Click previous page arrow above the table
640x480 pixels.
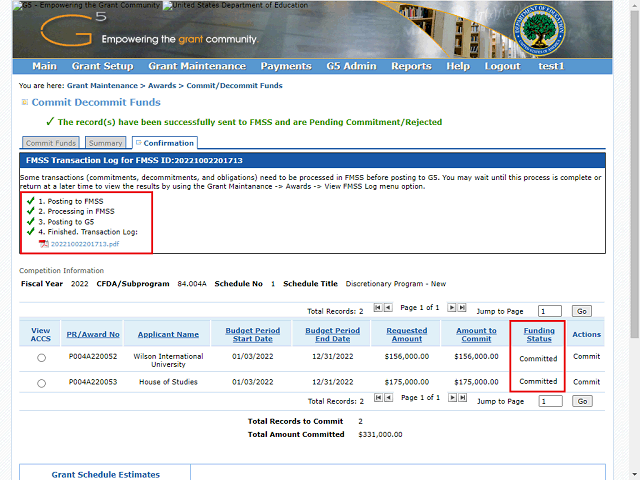(387, 308)
